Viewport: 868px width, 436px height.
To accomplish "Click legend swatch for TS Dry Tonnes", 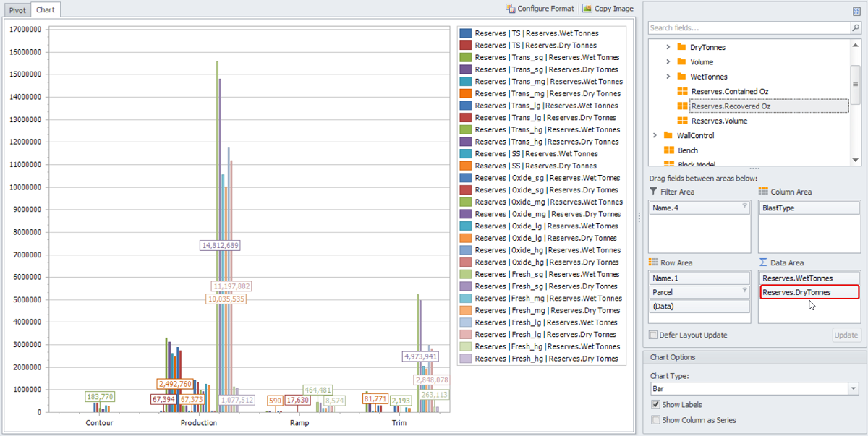I will click(x=466, y=46).
